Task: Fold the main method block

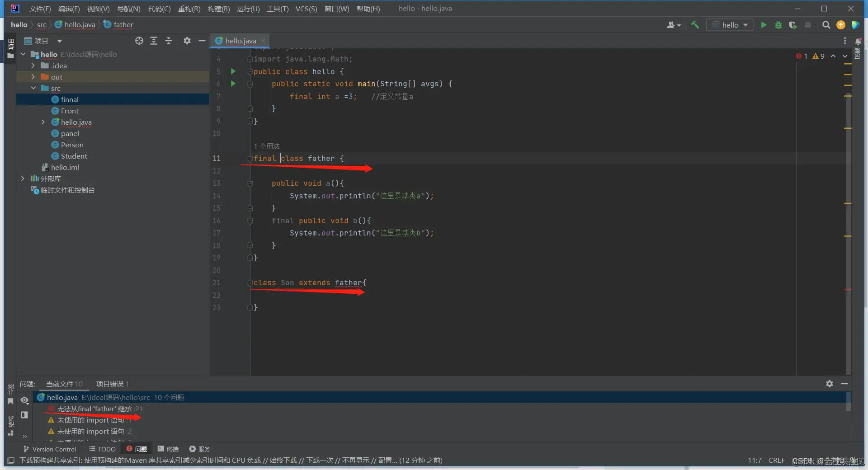Action: 250,84
